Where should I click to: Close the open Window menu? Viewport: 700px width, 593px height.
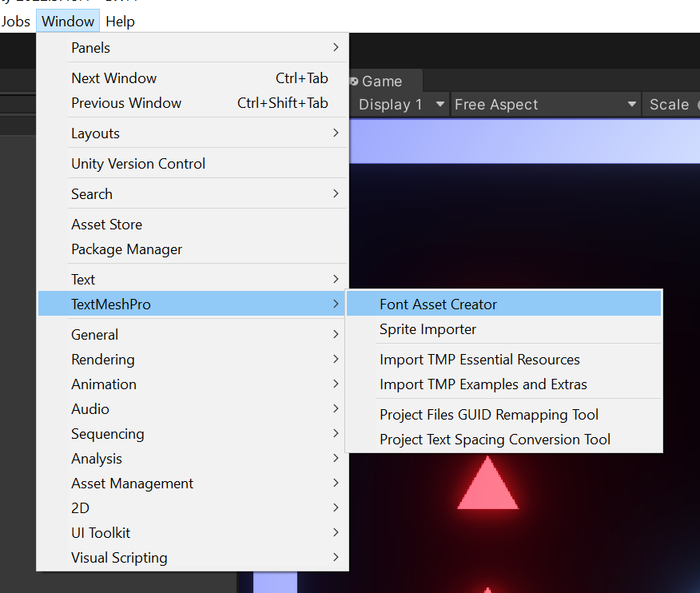(68, 21)
